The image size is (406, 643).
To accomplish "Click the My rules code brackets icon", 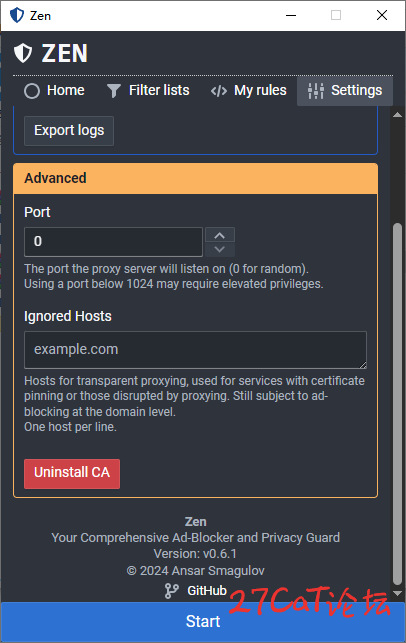I will tap(219, 91).
